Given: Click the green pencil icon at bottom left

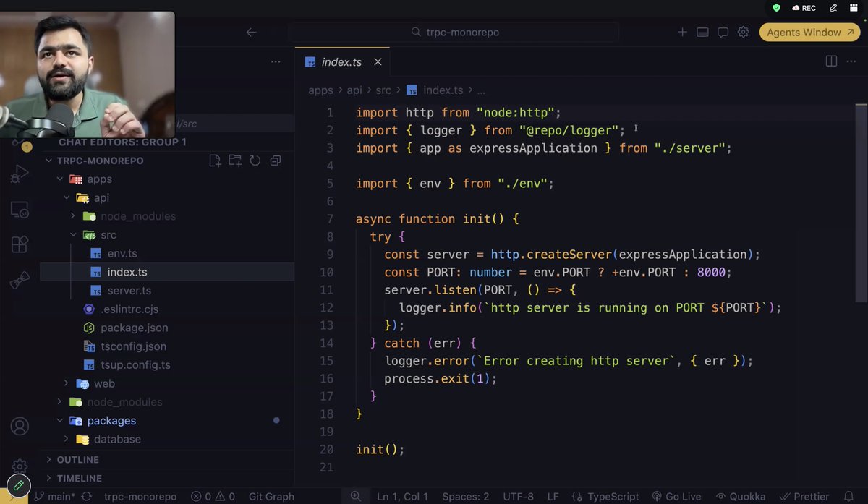Looking at the screenshot, I should pyautogui.click(x=19, y=484).
